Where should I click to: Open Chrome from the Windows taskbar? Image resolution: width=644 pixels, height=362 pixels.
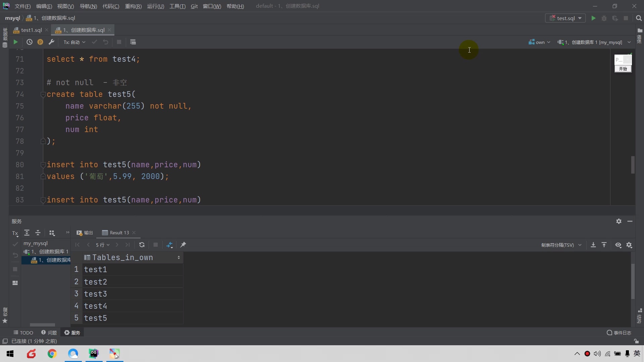(52, 354)
